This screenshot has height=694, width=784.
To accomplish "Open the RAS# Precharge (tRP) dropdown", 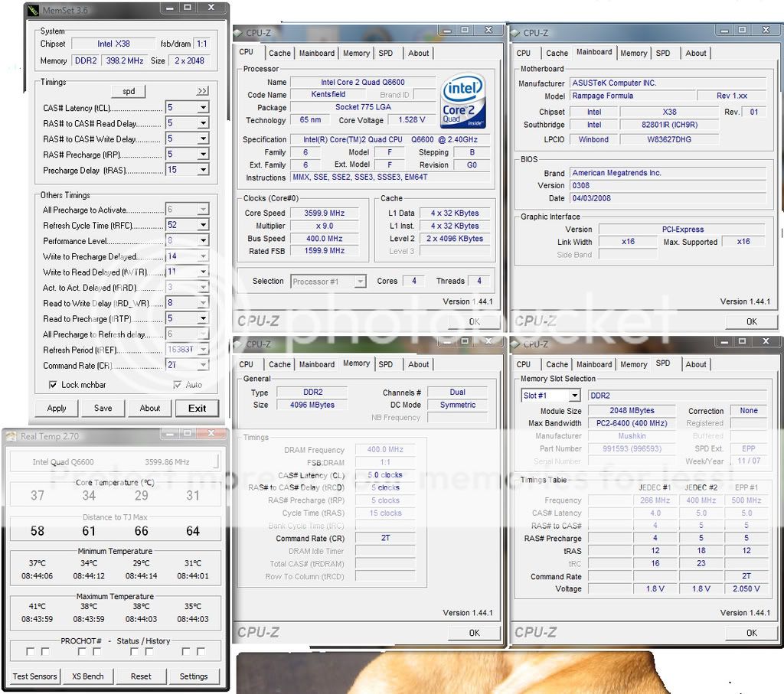I will click(203, 154).
